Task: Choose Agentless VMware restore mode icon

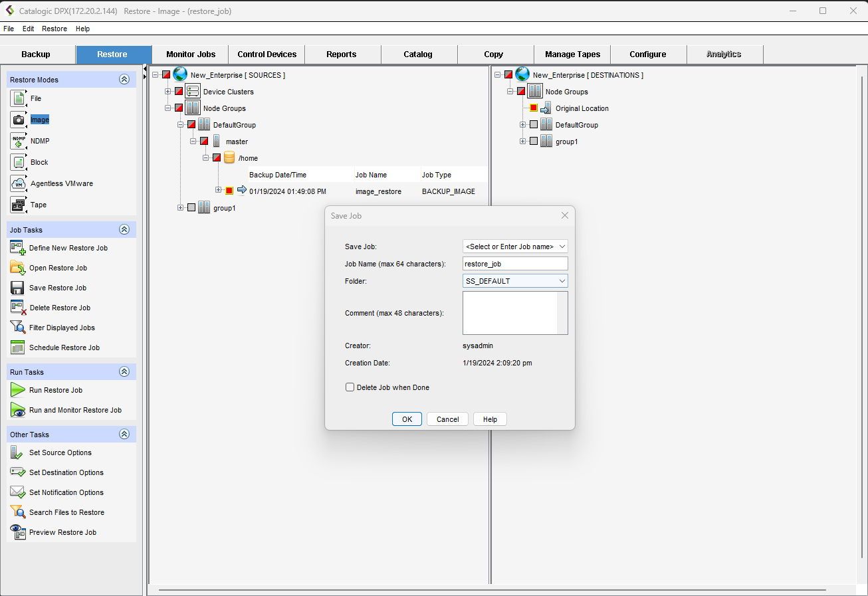Action: click(18, 183)
